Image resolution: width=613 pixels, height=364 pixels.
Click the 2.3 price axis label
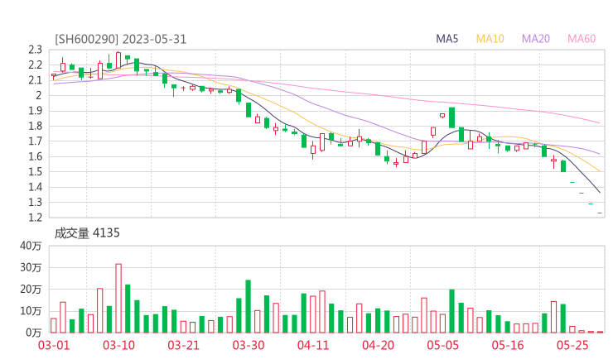(35, 50)
